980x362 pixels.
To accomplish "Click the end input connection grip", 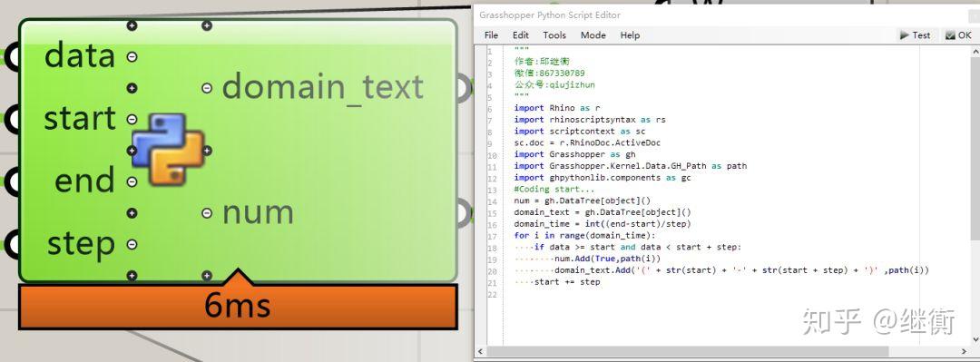I will pyautogui.click(x=11, y=181).
